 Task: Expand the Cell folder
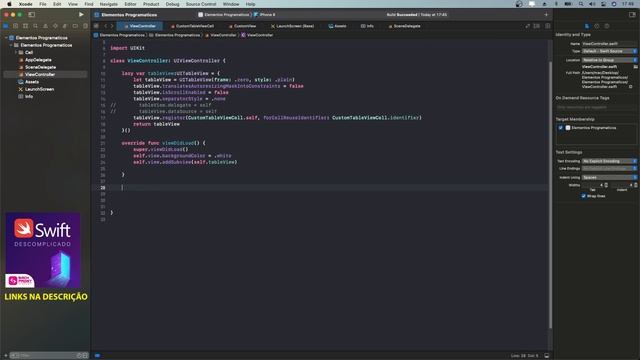click(x=16, y=53)
